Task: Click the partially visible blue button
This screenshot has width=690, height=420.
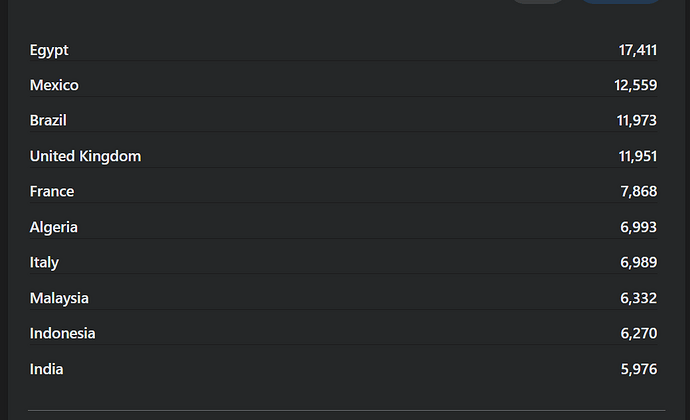Action: point(621,2)
